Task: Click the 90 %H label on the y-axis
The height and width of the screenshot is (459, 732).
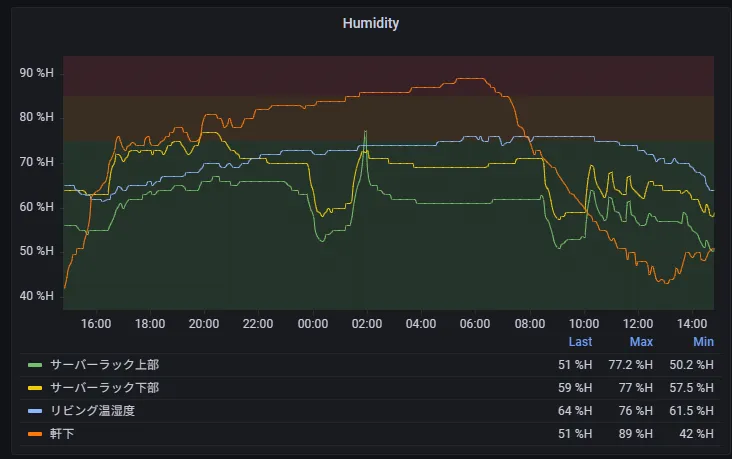Action: click(x=37, y=73)
